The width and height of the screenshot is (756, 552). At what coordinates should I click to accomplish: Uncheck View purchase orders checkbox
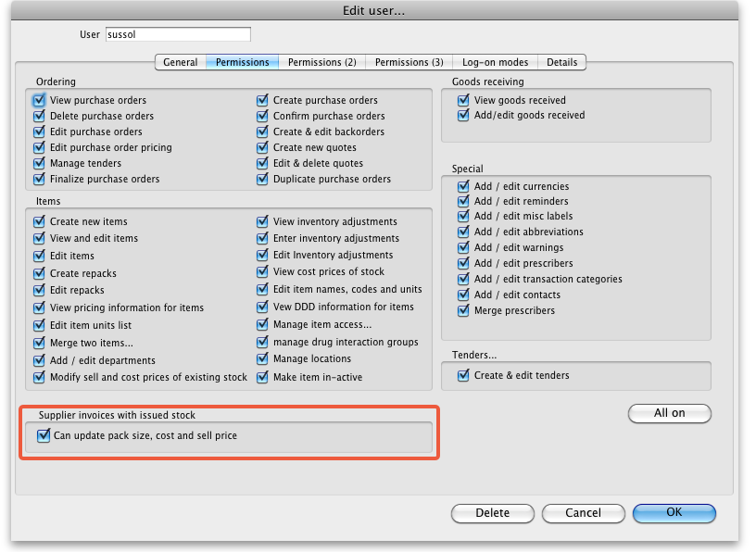(39, 100)
